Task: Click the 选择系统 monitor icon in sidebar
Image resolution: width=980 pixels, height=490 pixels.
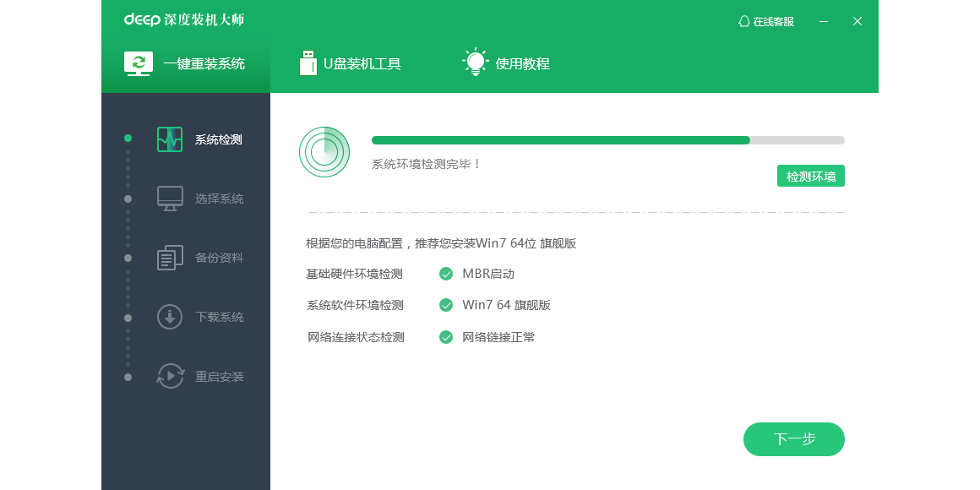Action: (x=168, y=198)
